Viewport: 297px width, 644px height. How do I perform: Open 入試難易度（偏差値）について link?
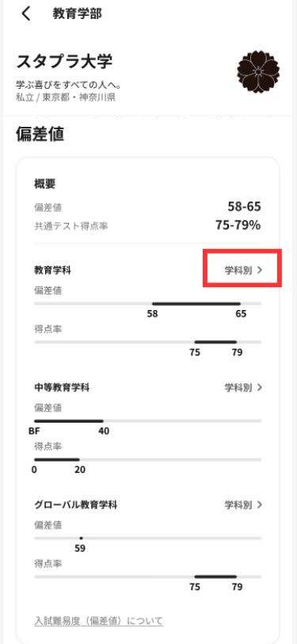[x=98, y=620]
